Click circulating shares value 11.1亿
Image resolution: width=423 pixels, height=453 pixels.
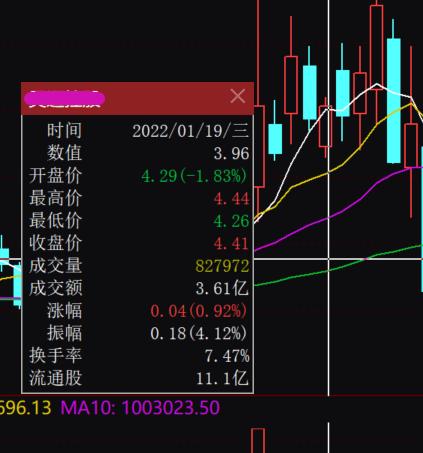click(222, 378)
